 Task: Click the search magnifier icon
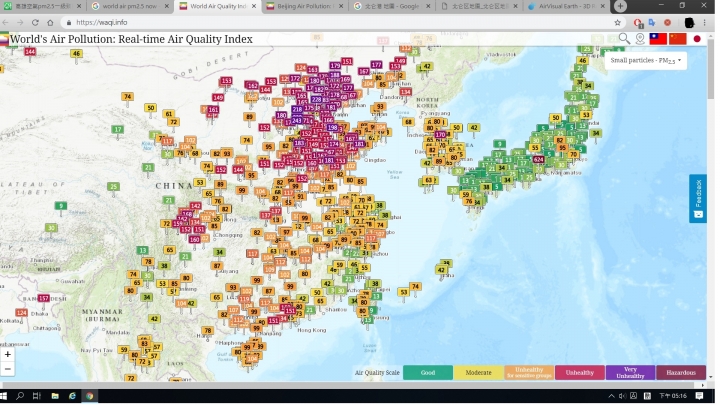pyautogui.click(x=624, y=39)
